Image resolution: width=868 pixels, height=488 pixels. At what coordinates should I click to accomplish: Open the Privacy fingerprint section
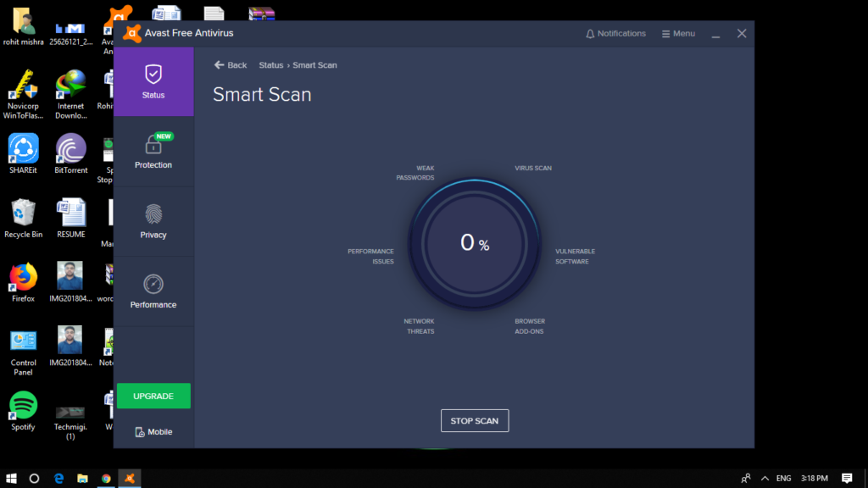tap(153, 221)
